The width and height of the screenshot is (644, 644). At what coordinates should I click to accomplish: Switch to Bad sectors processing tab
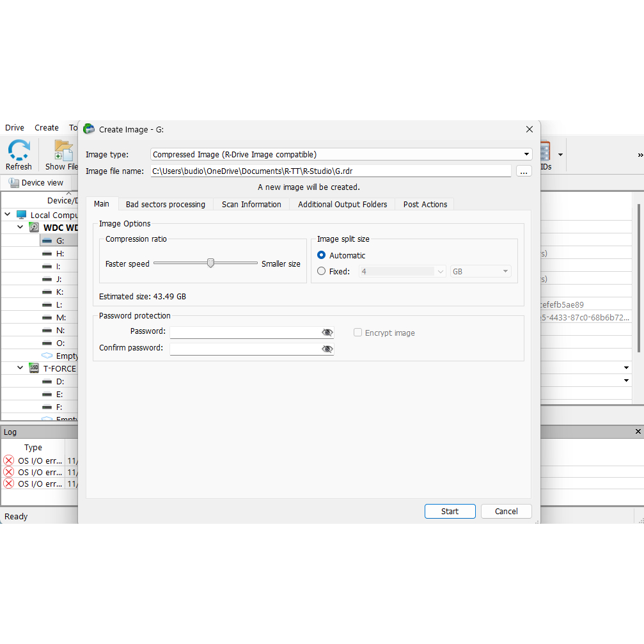[x=166, y=204]
